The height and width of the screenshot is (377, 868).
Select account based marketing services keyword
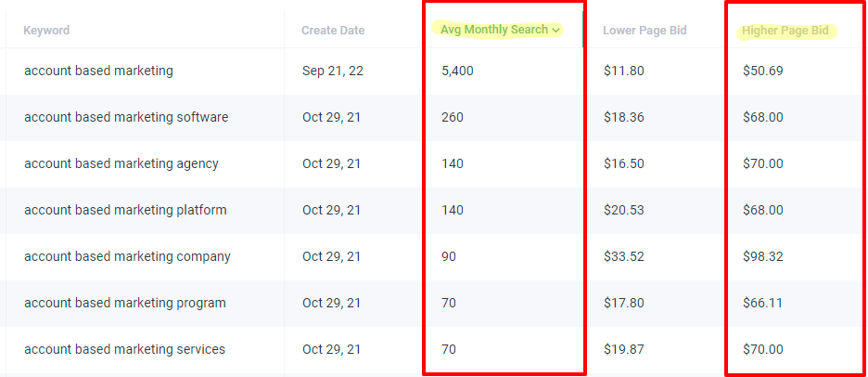124,349
